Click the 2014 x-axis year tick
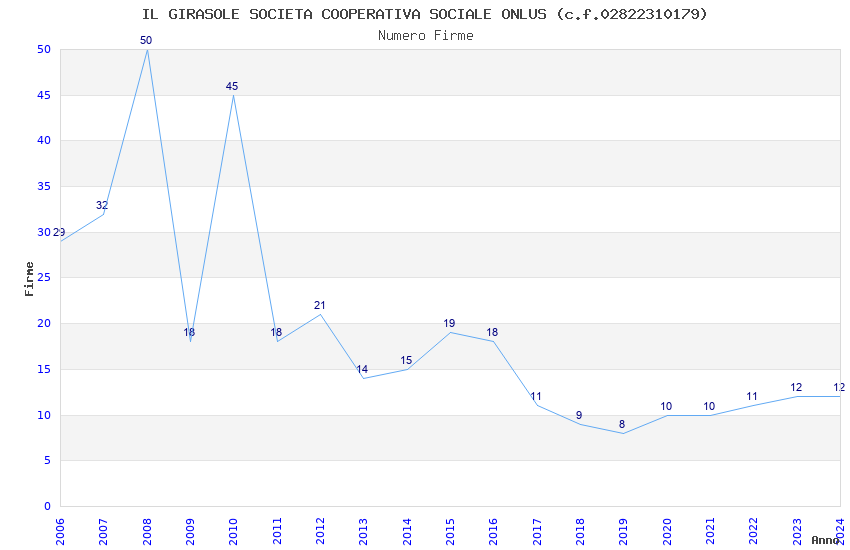Image resolution: width=850 pixels, height=550 pixels. click(407, 531)
